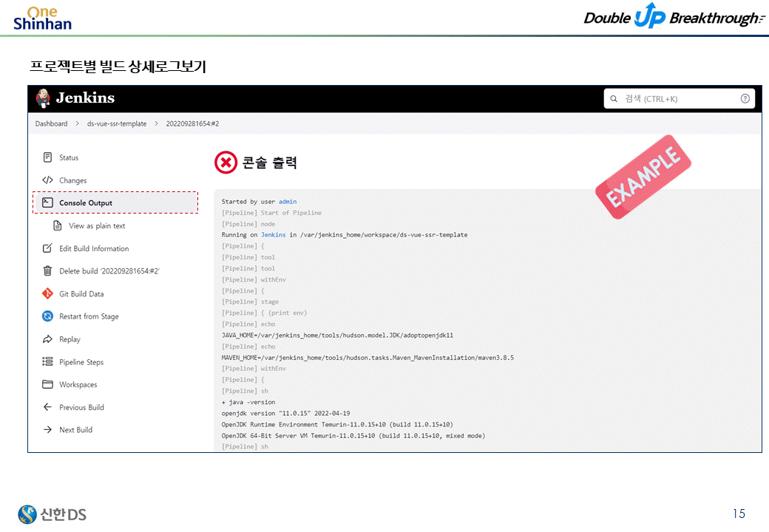Open Restart from Stage

(x=89, y=316)
